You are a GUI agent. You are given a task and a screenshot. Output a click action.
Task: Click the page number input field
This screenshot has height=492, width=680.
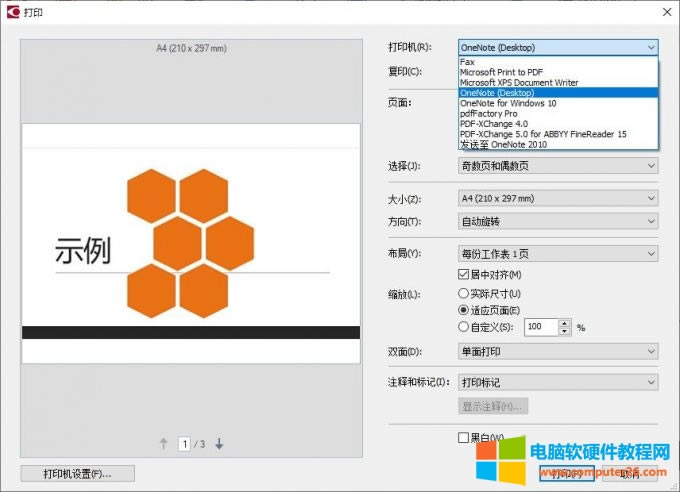185,444
